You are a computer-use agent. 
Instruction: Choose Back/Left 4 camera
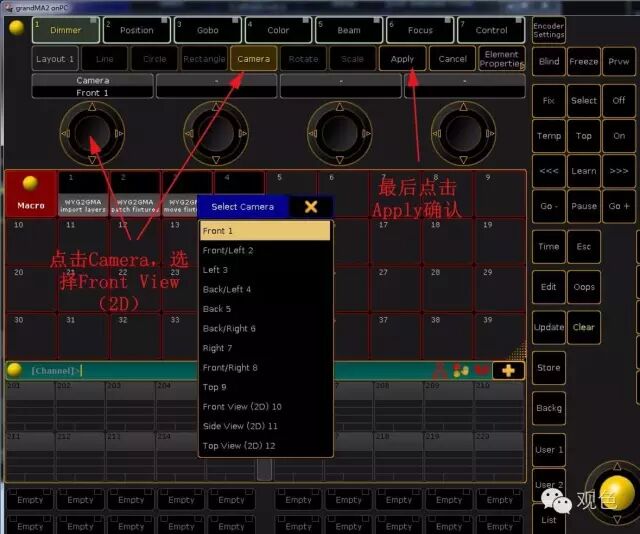point(265,289)
